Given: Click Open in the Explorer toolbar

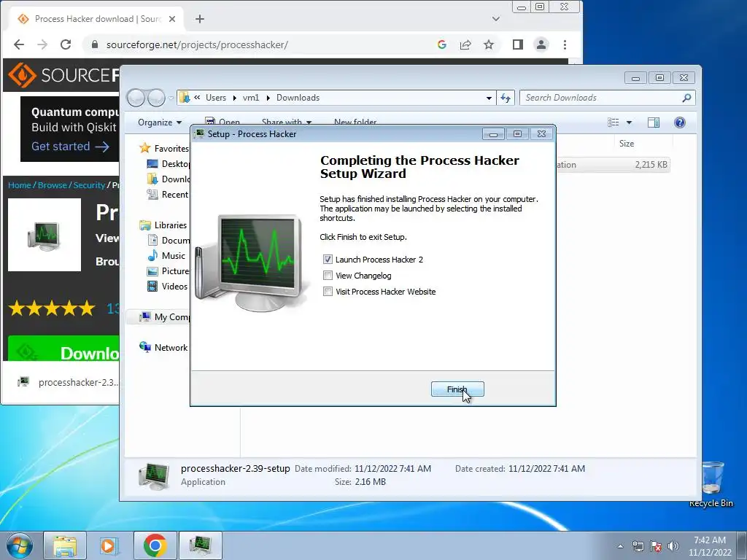Looking at the screenshot, I should (x=222, y=122).
